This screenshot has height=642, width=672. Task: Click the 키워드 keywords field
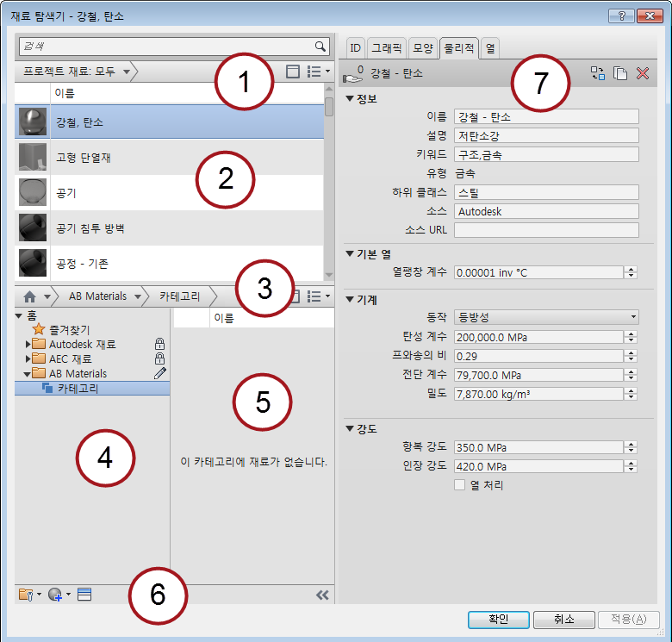[x=546, y=154]
